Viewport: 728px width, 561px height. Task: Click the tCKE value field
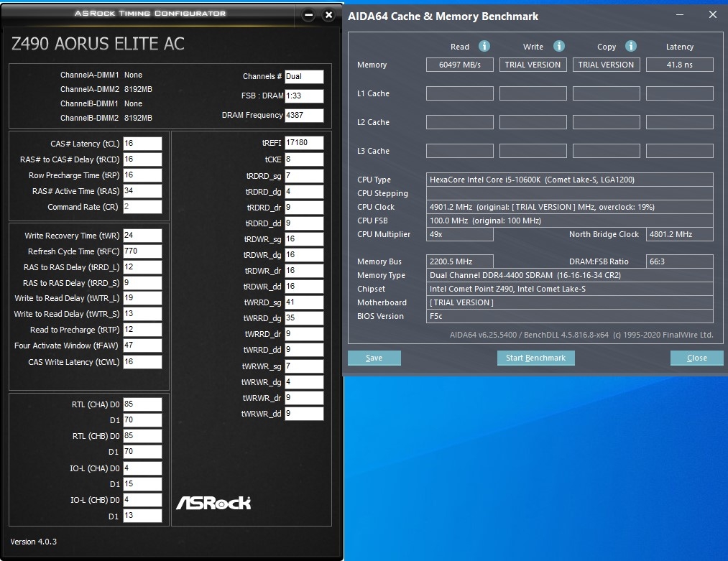[x=304, y=159]
